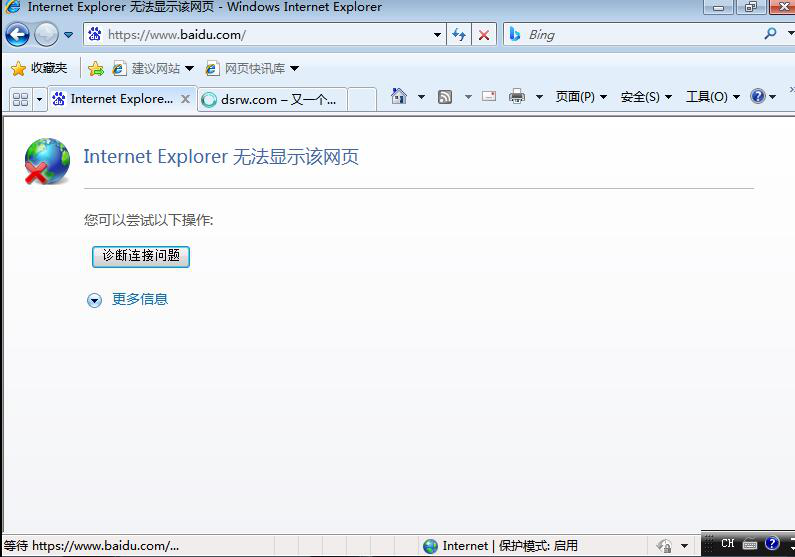Go to the Home page icon
Viewport: 795px width, 557px height.
(x=399, y=96)
